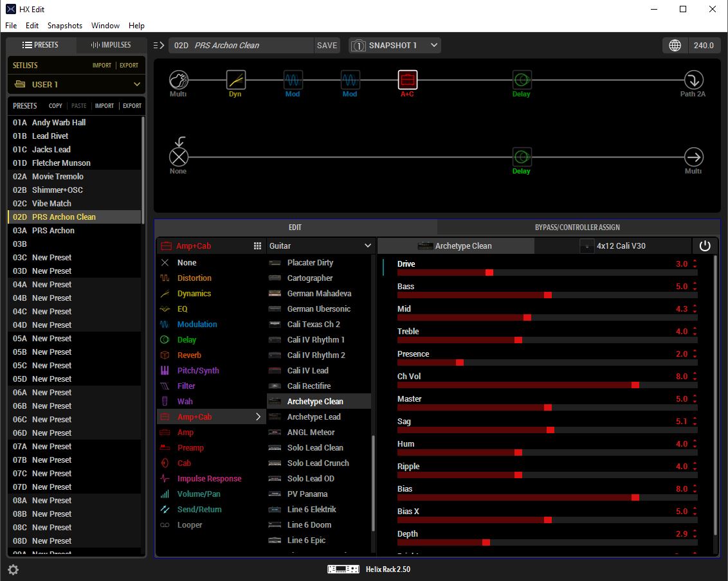
Task: Choose the Delay category in model list
Action: point(211,340)
